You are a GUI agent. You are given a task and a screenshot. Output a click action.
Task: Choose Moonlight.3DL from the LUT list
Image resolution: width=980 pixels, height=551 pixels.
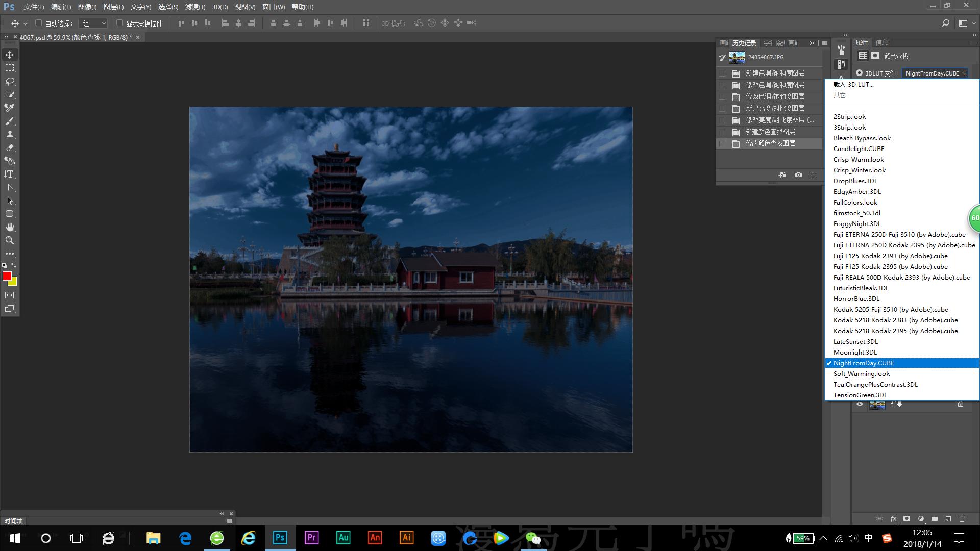[855, 352]
